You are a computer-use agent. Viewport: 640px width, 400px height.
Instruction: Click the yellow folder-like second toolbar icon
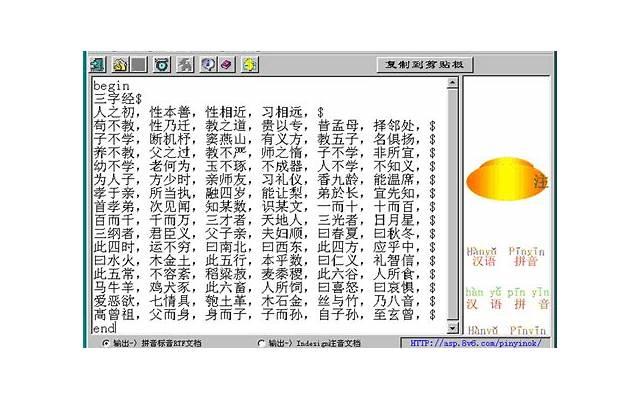[119, 64]
